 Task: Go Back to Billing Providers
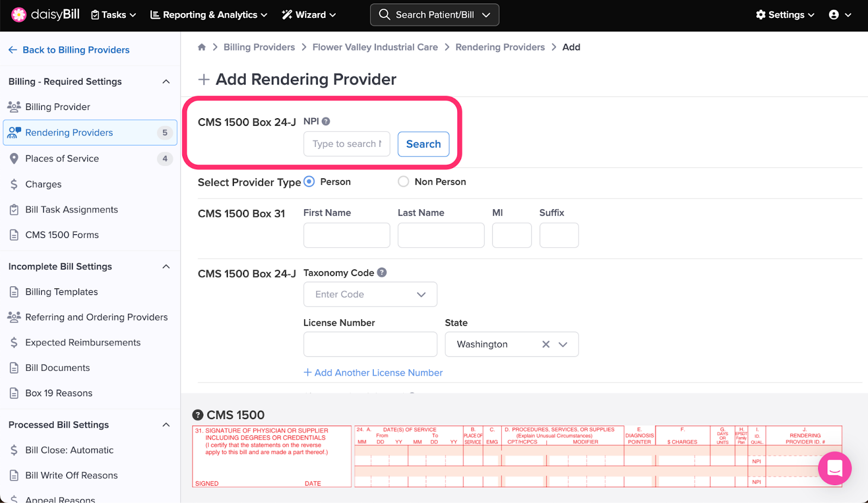click(x=69, y=50)
